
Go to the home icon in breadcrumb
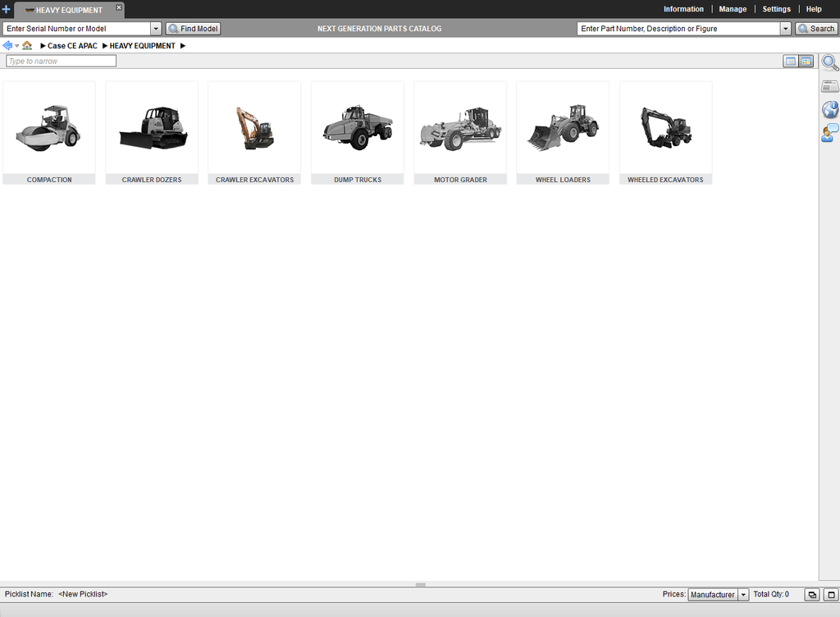click(x=27, y=46)
